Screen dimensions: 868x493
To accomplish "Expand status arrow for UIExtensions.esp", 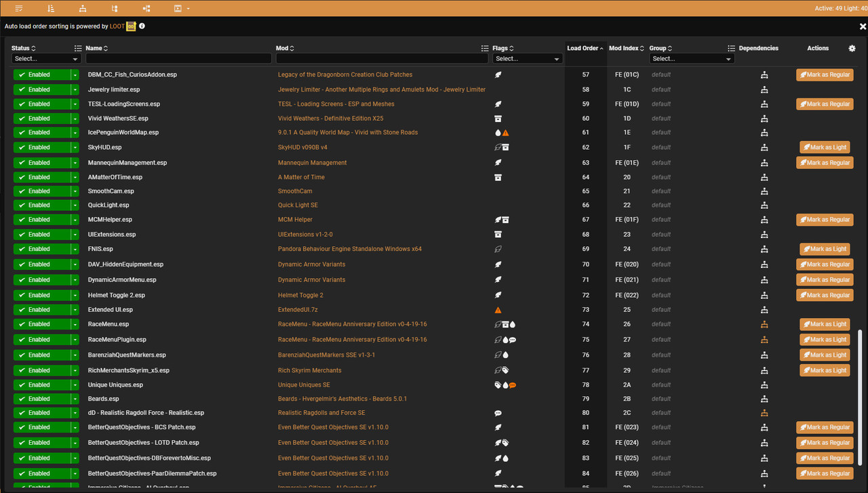I will tap(75, 235).
